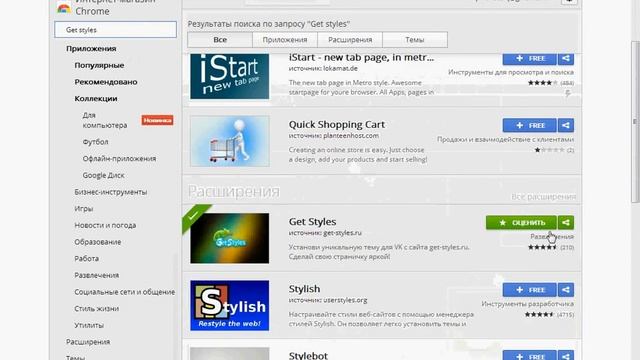Switch to the Приложения results tab
640x360 pixels.
tap(285, 40)
